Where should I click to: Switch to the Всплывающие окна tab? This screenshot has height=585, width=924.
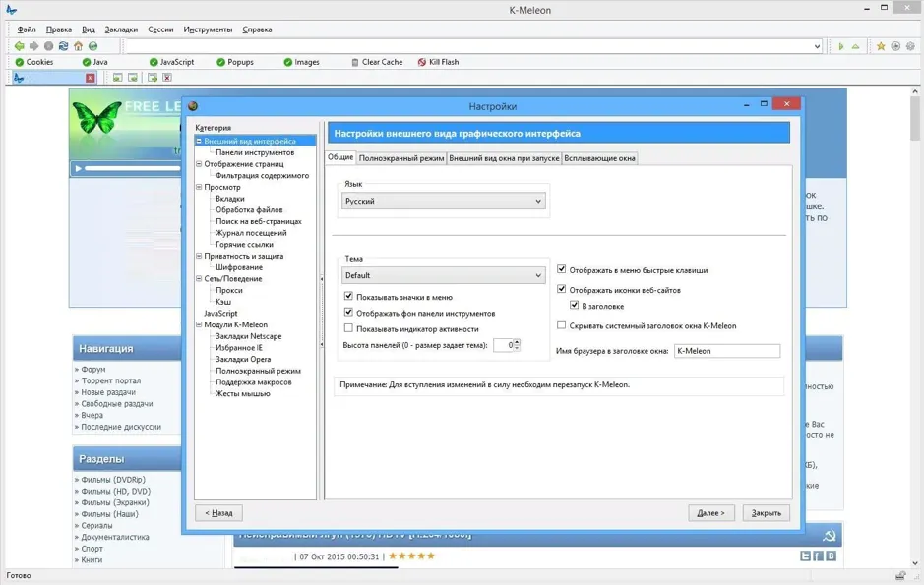(x=600, y=158)
